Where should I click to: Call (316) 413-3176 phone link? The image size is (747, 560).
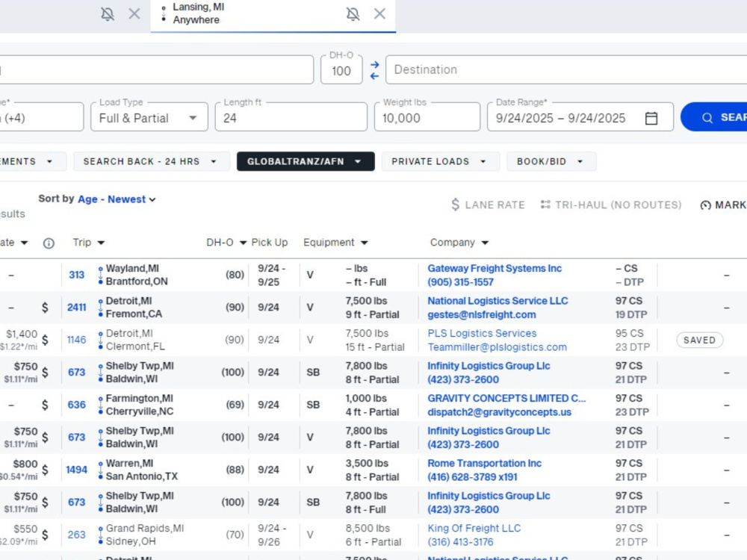460,542
